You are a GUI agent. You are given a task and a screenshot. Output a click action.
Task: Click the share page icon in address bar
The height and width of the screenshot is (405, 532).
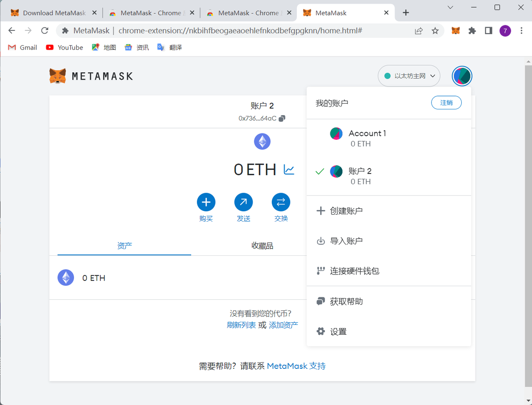point(419,31)
